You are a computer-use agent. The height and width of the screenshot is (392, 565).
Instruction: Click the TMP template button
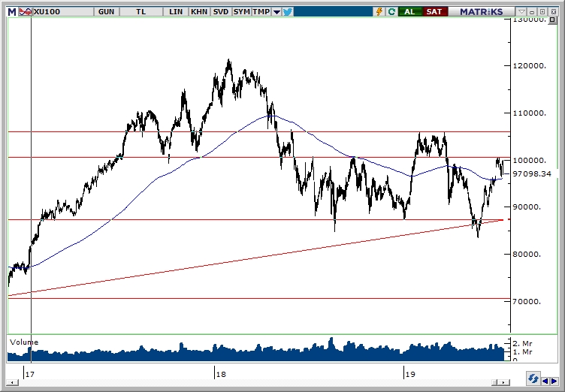[x=261, y=12]
